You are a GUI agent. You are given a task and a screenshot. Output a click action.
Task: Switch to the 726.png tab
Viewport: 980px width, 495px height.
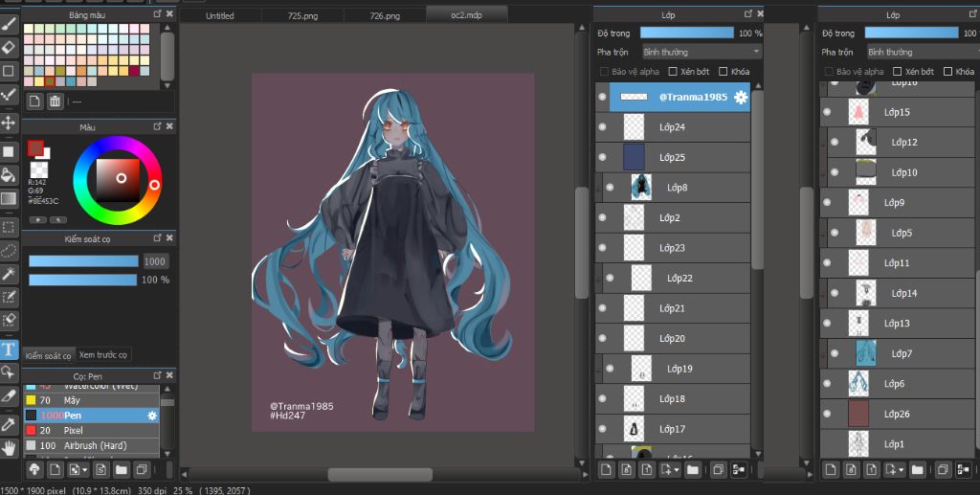coord(385,15)
